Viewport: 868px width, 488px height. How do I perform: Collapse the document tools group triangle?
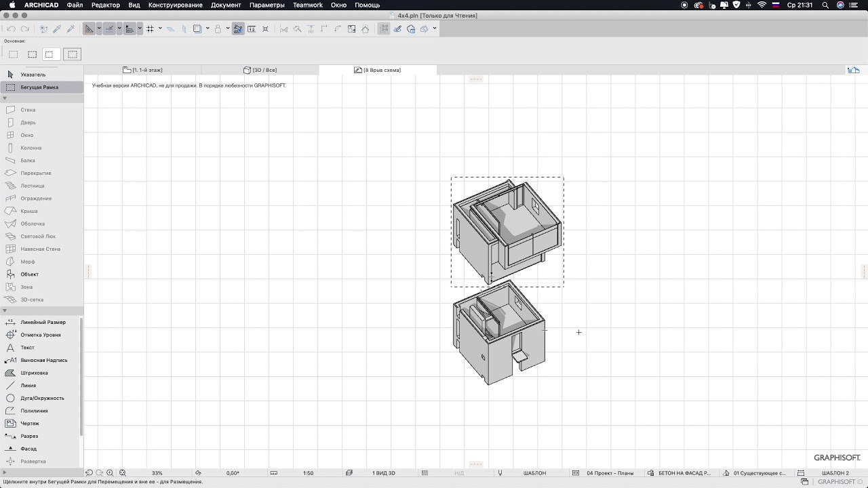(x=5, y=311)
